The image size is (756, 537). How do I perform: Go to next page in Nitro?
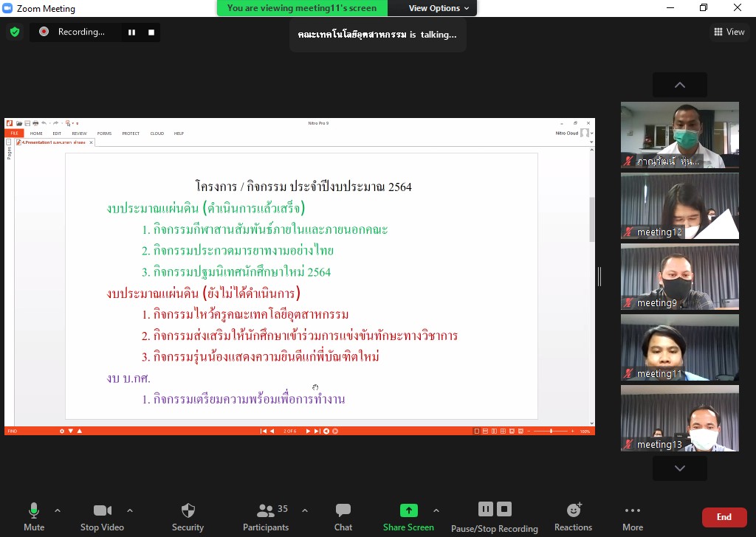tap(308, 431)
